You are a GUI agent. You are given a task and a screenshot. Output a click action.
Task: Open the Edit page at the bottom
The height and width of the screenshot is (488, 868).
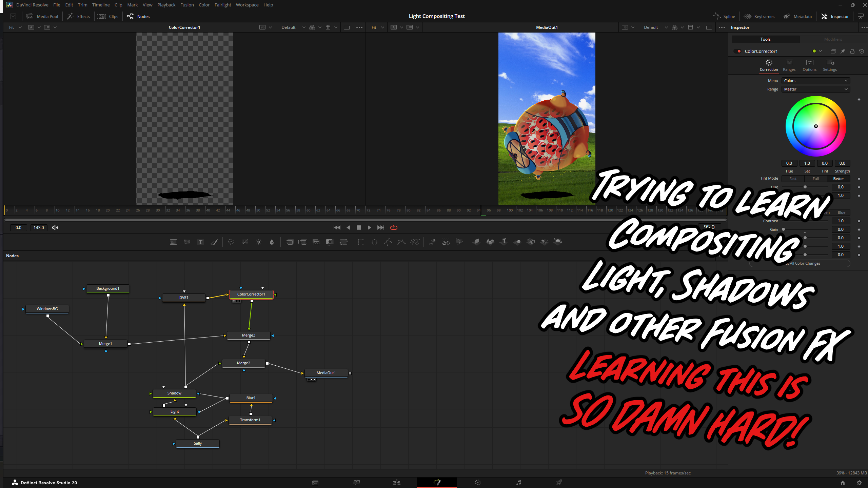click(x=396, y=482)
